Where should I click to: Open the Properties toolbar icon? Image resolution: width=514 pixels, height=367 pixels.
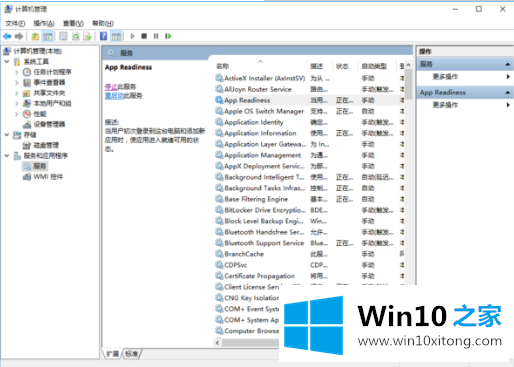[63, 36]
